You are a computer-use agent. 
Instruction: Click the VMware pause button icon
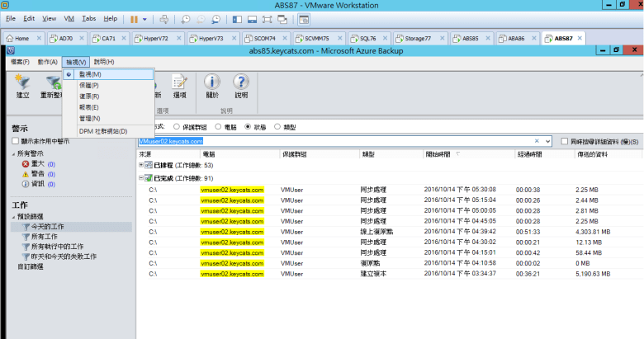tap(134, 18)
